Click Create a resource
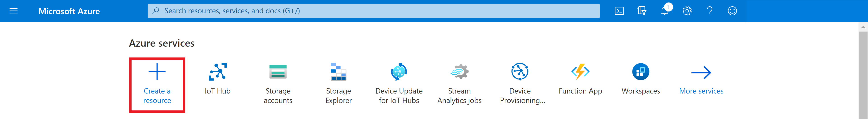This screenshot has height=119, width=868. [x=157, y=84]
